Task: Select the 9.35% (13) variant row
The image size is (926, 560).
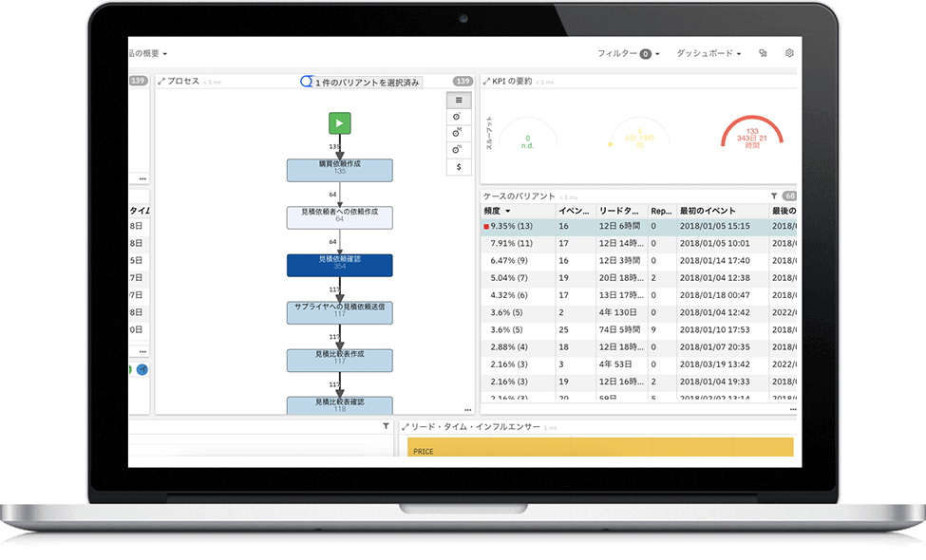Action: (639, 226)
